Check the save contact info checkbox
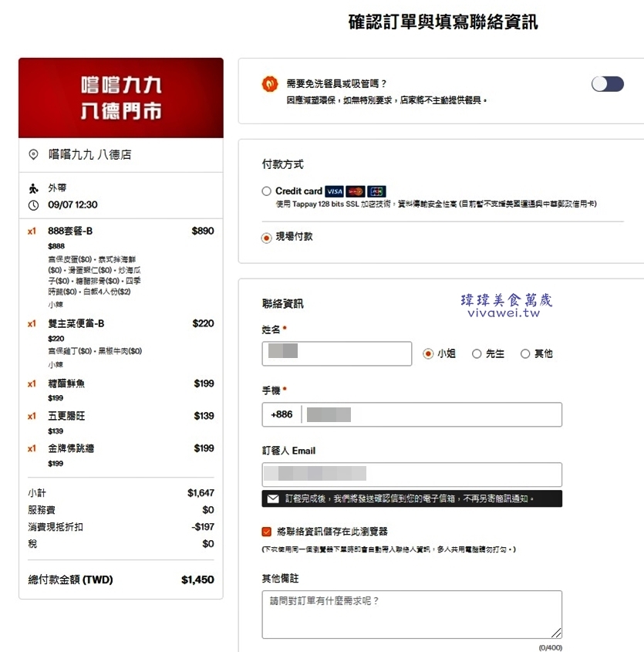Image resolution: width=644 pixels, height=652 pixels. (x=267, y=532)
